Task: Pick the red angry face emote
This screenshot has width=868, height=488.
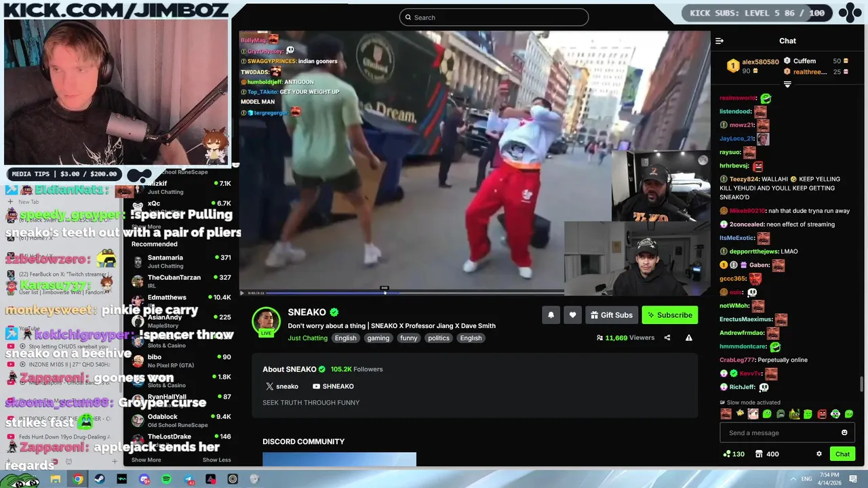Action: (822, 413)
